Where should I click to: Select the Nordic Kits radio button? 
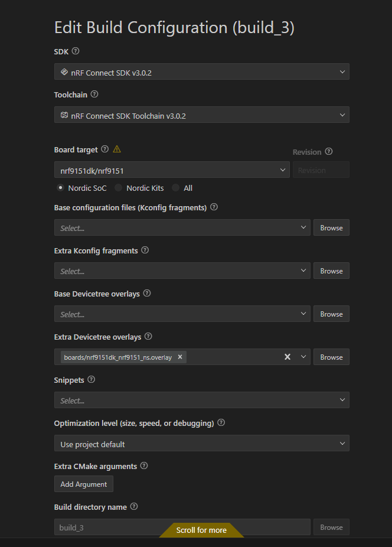119,188
